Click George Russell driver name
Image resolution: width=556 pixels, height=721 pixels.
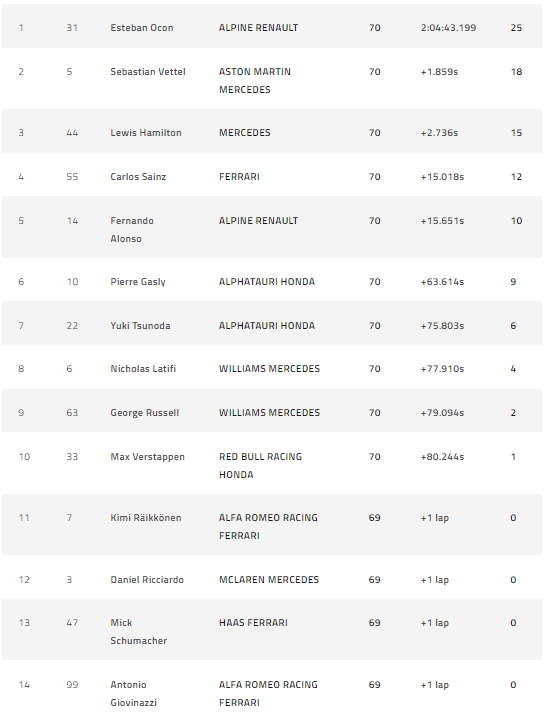[144, 412]
